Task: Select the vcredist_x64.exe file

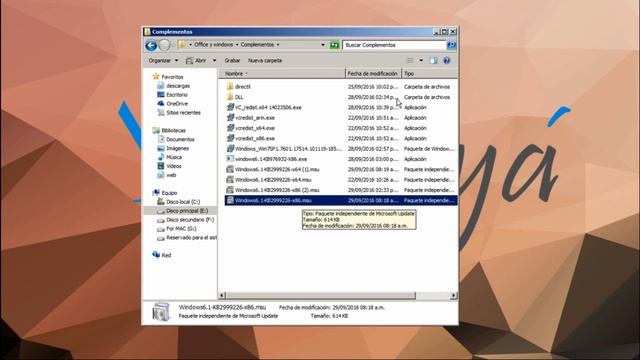Action: click(x=255, y=128)
